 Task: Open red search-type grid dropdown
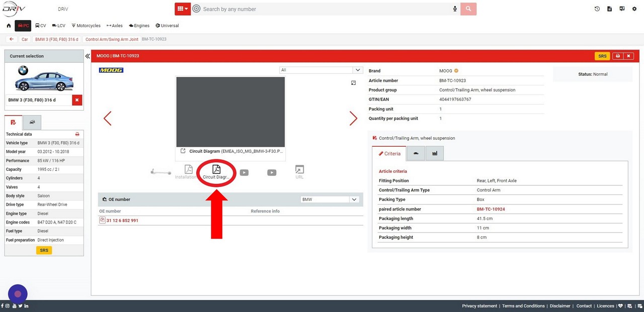[182, 9]
